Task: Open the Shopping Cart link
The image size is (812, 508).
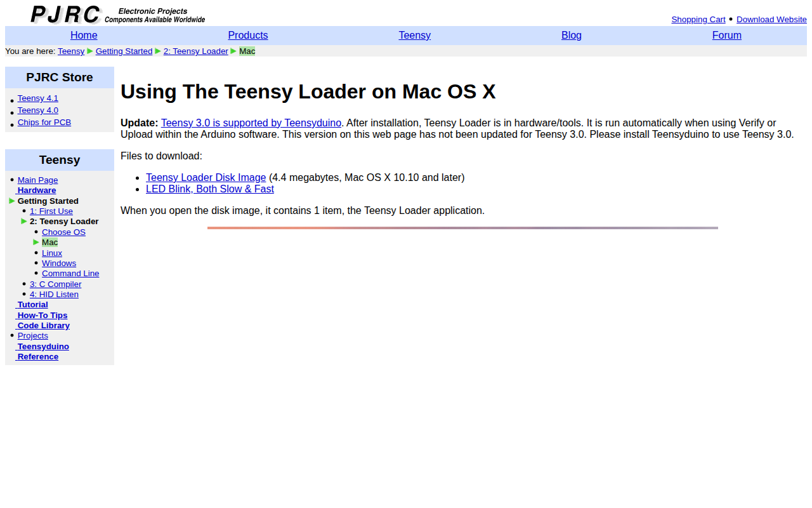Action: 698,20
